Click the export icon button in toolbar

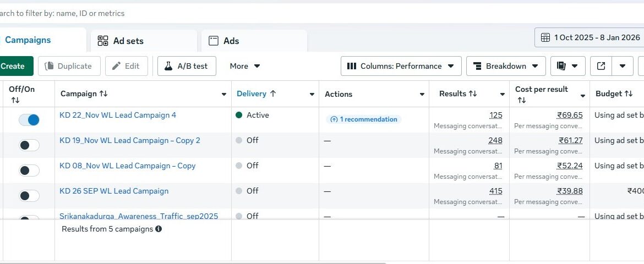click(601, 66)
